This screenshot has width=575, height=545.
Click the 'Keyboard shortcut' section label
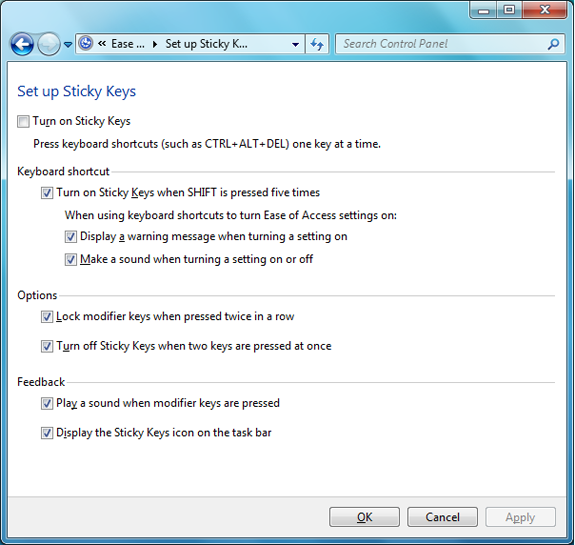(x=63, y=171)
